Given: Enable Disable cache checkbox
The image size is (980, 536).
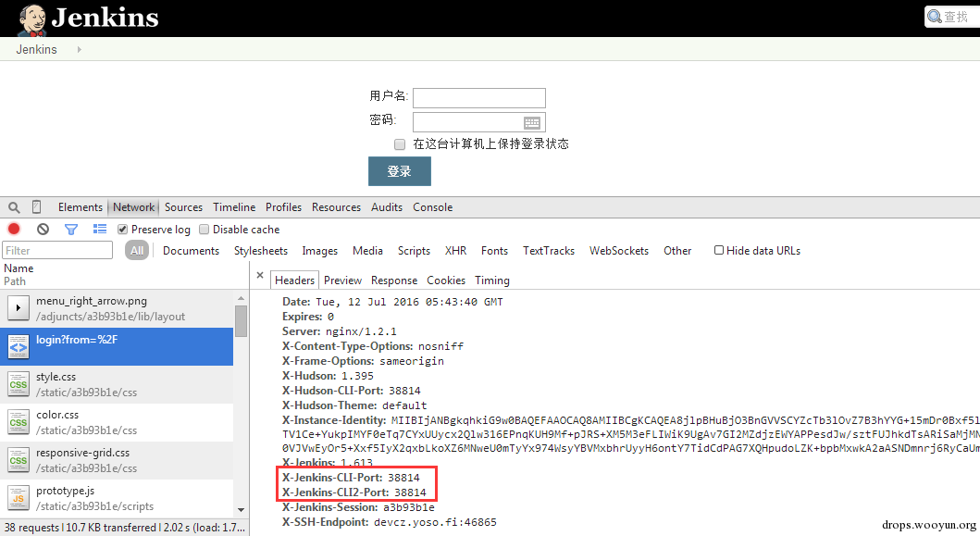Looking at the screenshot, I should (204, 230).
